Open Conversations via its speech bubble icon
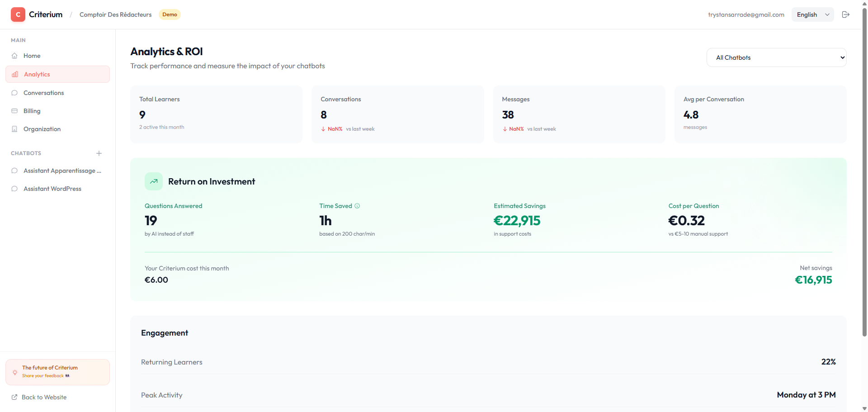Viewport: 868px width, 412px height. 14,93
